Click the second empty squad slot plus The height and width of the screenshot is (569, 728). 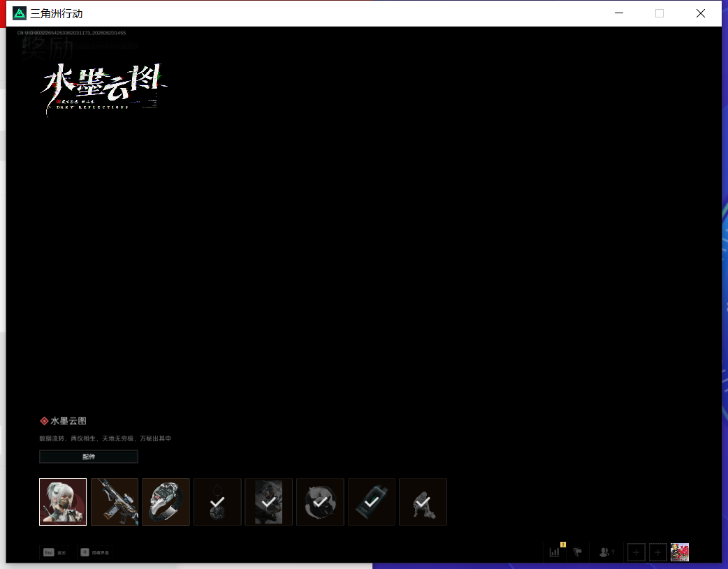coord(657,552)
